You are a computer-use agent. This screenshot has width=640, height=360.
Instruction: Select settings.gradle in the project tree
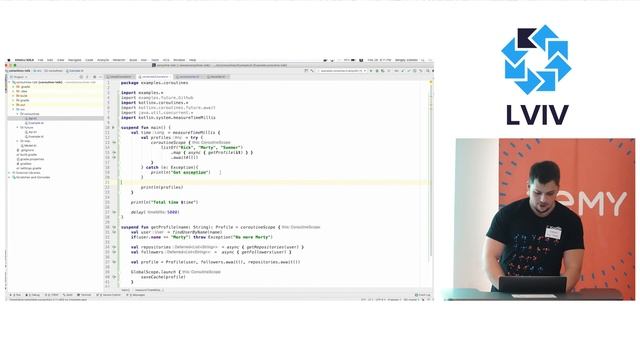(x=29, y=168)
